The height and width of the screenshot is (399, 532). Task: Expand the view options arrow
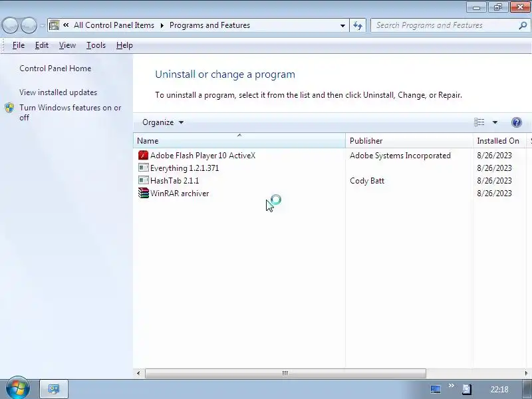pos(495,122)
